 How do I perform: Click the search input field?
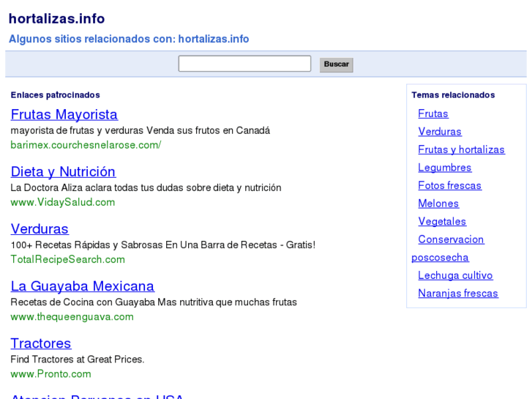coord(244,64)
